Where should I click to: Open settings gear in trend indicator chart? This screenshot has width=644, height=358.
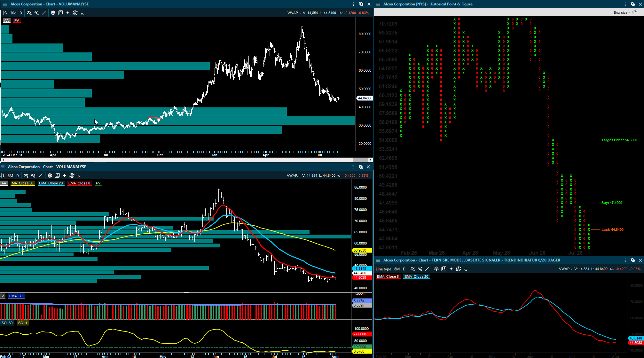click(x=436, y=269)
